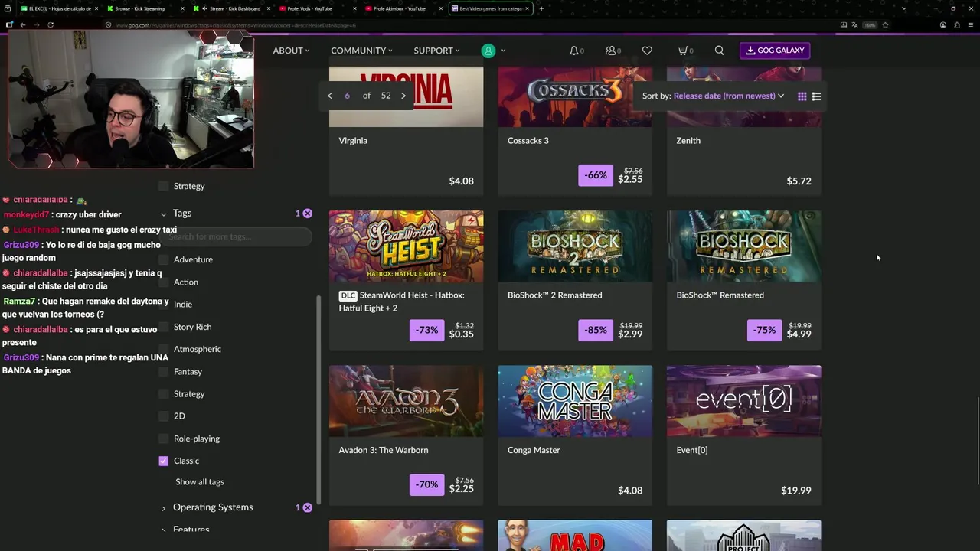Enable the Atmospheric tag filter
The width and height of the screenshot is (980, 551).
click(x=163, y=349)
